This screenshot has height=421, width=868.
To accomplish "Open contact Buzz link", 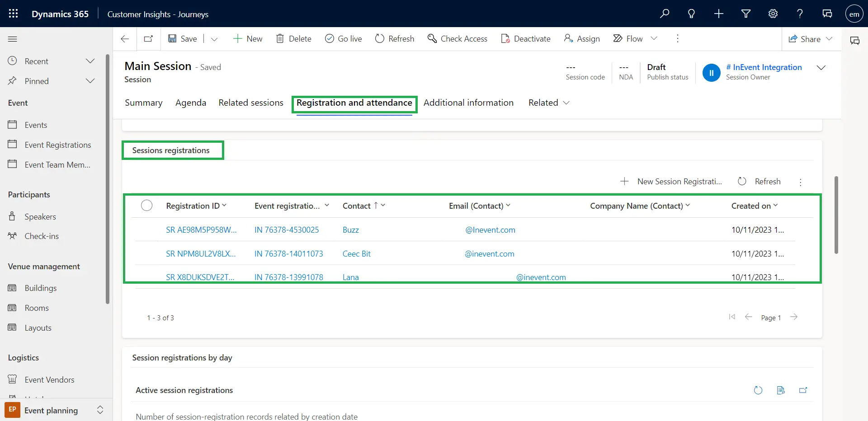I will pos(351,230).
